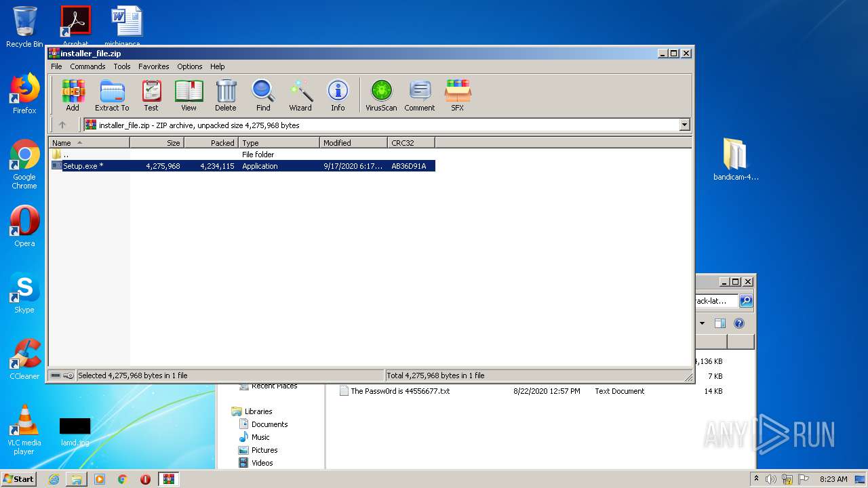Viewport: 868px width, 488px height.
Task: Click the Test archive toolbar icon
Action: tap(151, 96)
